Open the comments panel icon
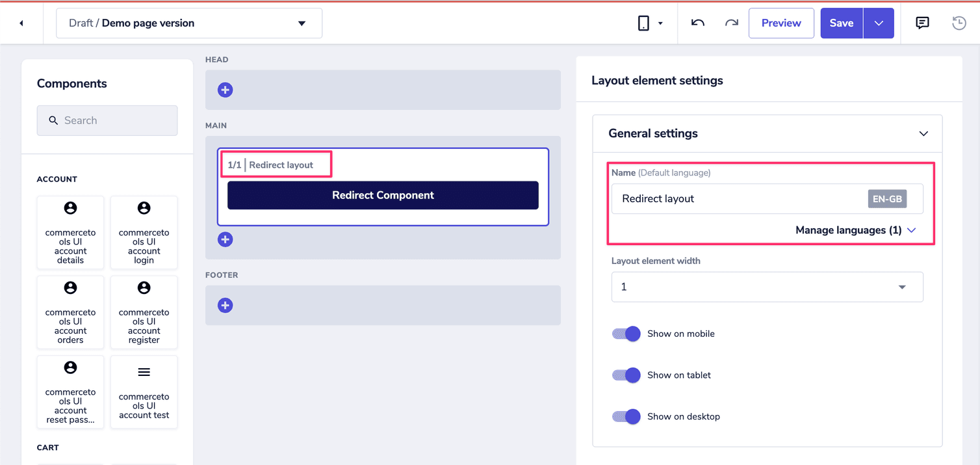The width and height of the screenshot is (980, 465). tap(922, 23)
